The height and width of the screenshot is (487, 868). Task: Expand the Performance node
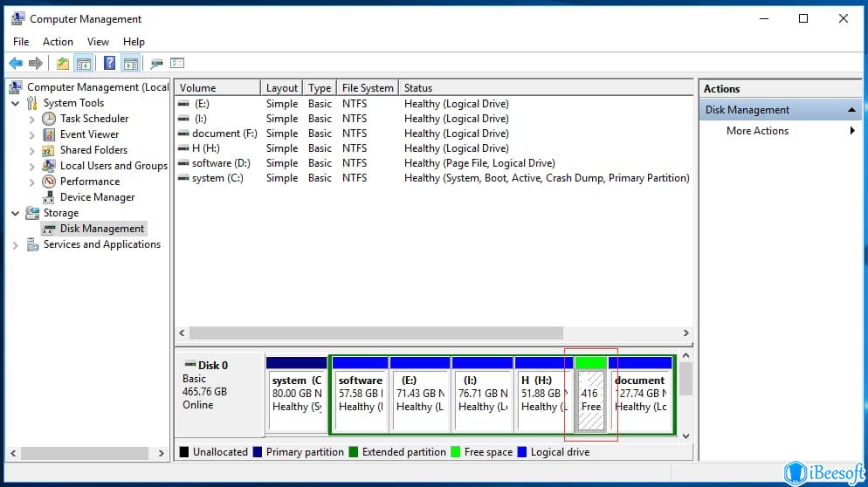[31, 182]
